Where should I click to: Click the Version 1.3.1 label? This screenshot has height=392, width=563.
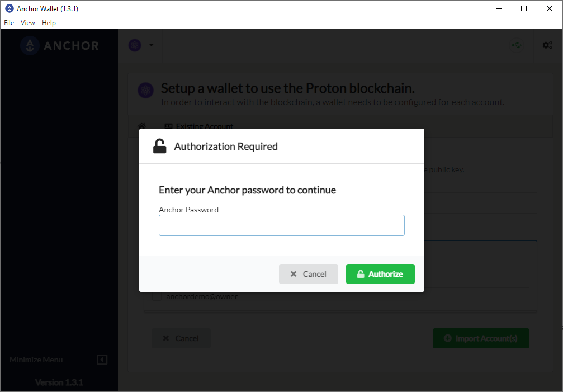tap(59, 382)
